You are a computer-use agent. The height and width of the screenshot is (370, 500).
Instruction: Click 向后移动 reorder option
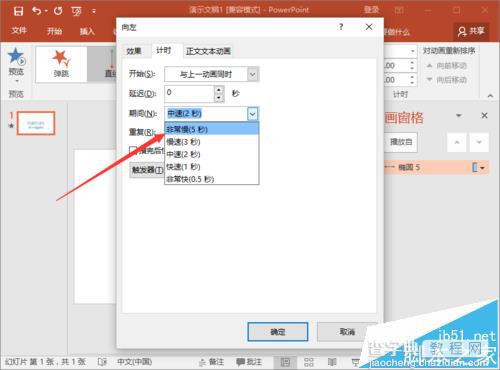point(447,80)
